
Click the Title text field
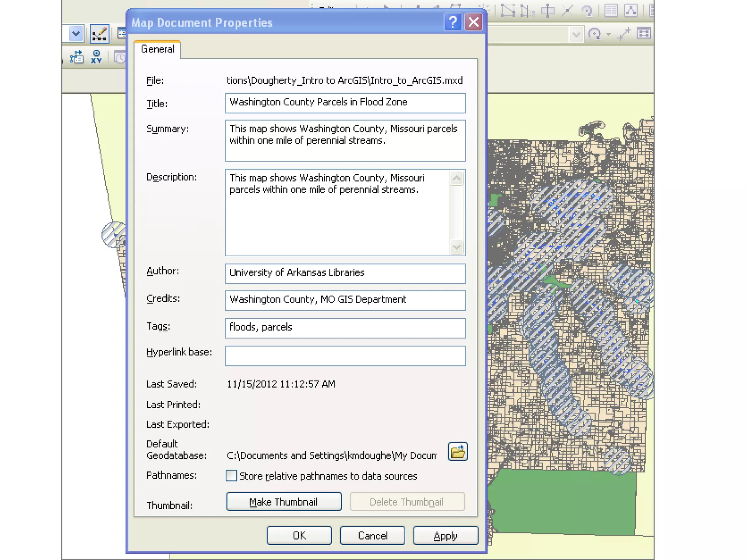point(345,103)
